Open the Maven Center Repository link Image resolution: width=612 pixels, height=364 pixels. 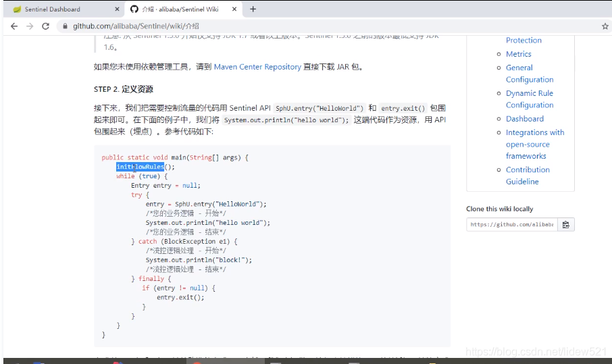pyautogui.click(x=257, y=67)
